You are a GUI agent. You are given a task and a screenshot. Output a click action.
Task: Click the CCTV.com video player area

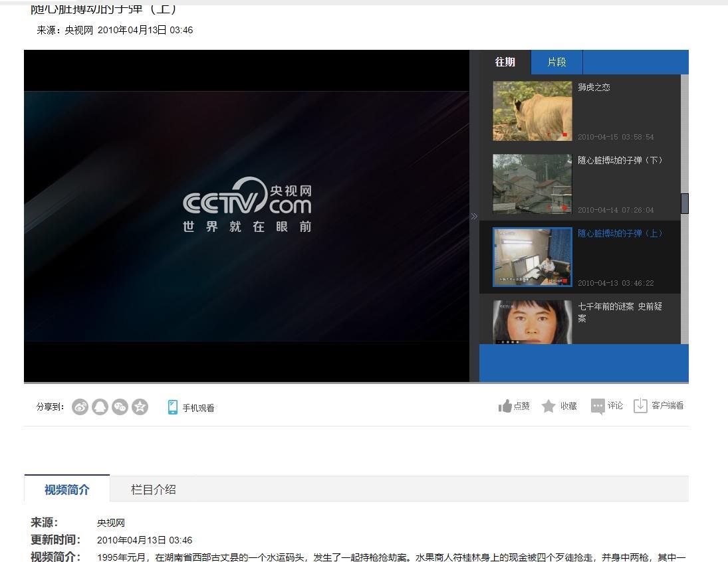[247, 216]
